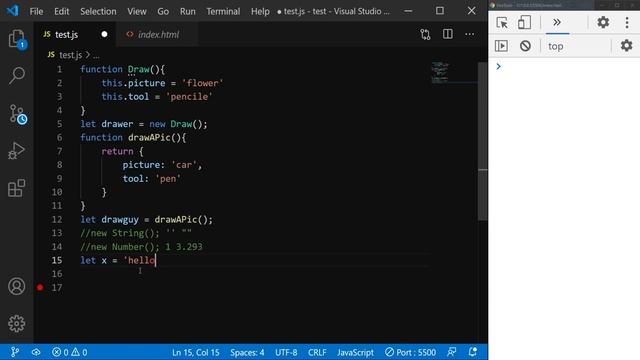Switch to the index.html tab
Screen dimensions: 640x360
click(x=158, y=35)
